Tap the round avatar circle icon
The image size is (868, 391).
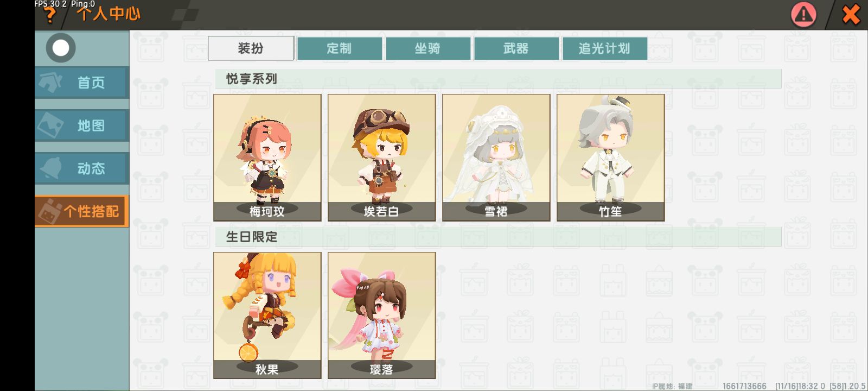pyautogui.click(x=61, y=48)
